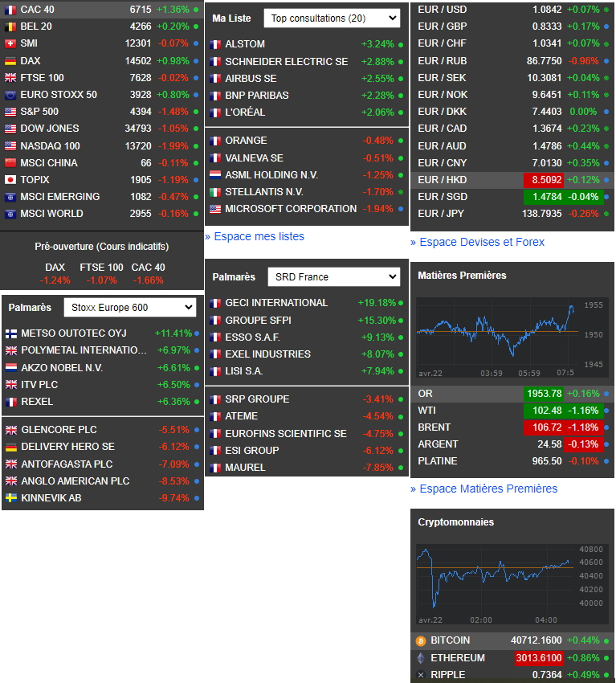Image resolution: width=616 pixels, height=683 pixels.
Task: Select the BRENT commodity row
Action: tap(512, 427)
